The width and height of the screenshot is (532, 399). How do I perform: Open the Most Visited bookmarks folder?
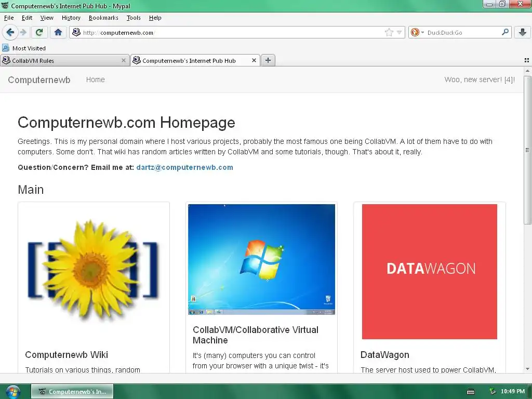[x=24, y=48]
